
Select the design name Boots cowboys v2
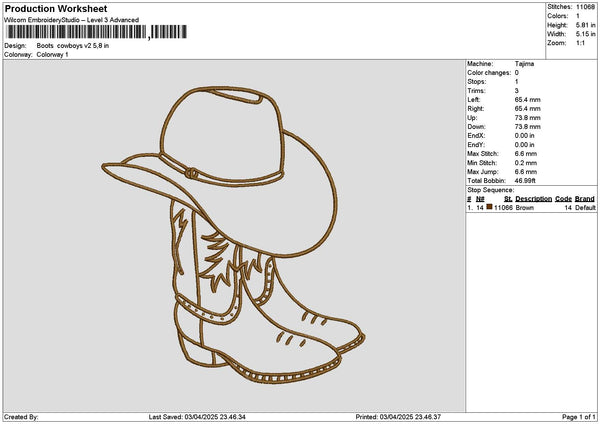[72, 46]
